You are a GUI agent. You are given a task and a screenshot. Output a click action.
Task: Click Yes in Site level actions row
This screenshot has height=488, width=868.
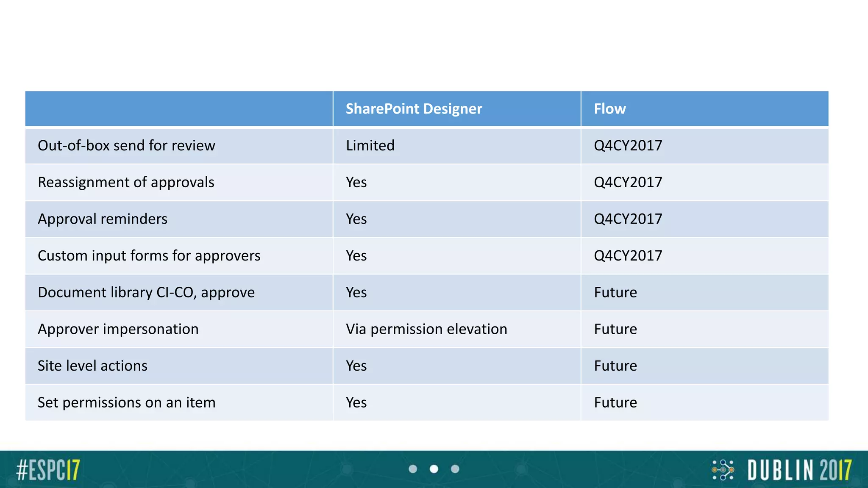pyautogui.click(x=356, y=366)
